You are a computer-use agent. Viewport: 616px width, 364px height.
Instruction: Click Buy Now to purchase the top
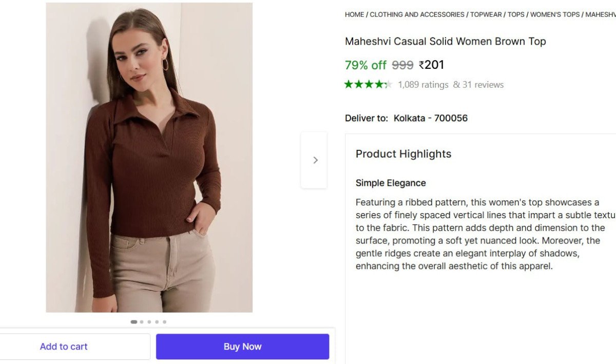(x=242, y=346)
